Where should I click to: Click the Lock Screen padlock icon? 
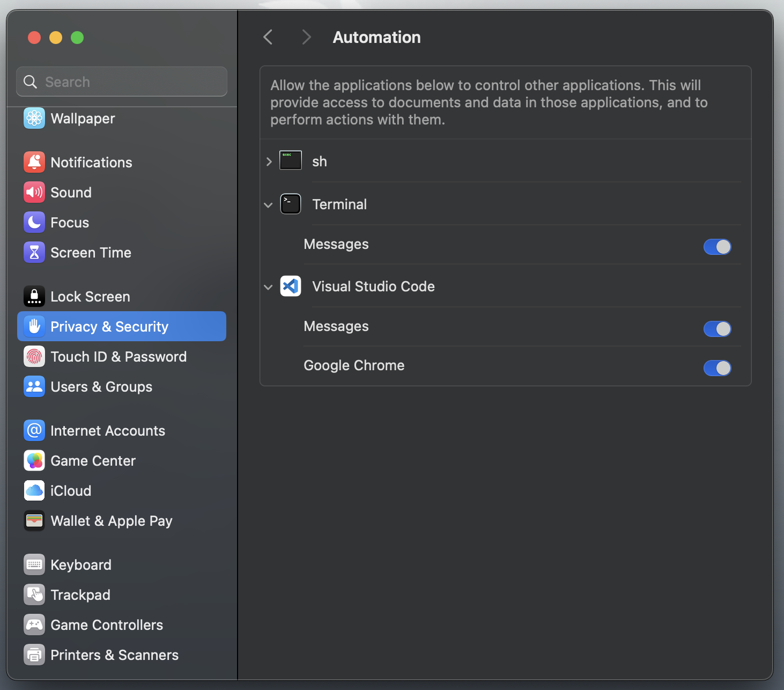[34, 296]
